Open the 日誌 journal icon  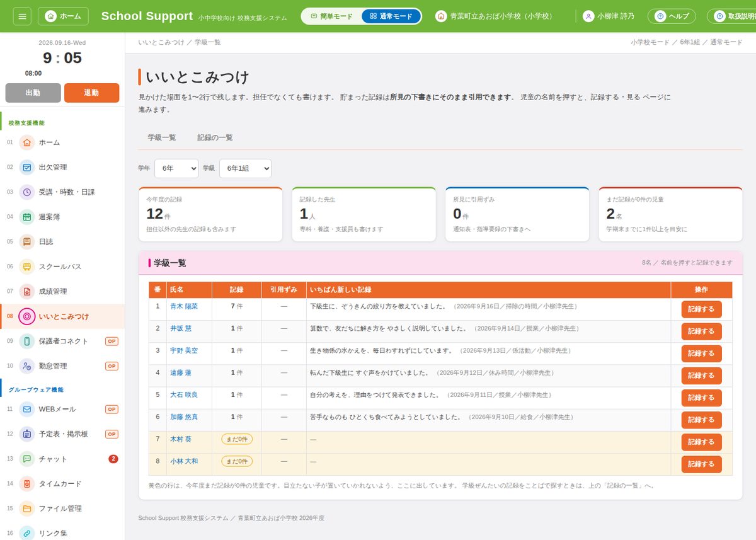(x=27, y=241)
